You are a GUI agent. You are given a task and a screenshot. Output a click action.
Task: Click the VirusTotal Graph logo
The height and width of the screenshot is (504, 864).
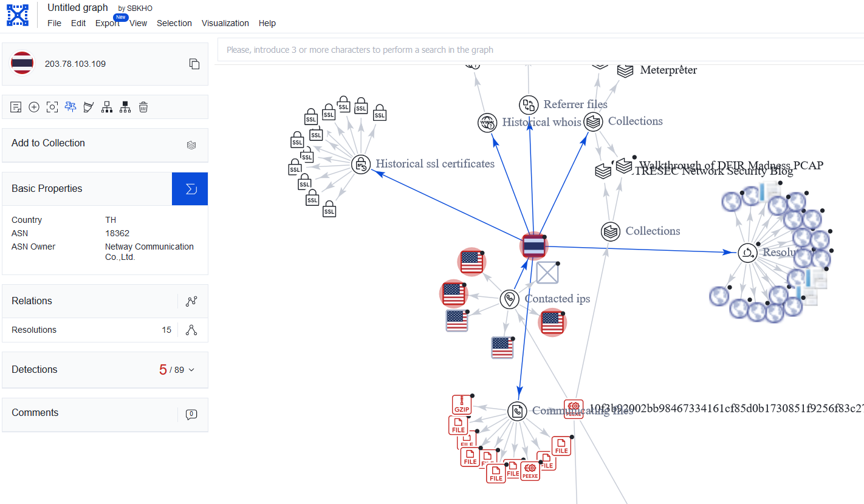(18, 15)
